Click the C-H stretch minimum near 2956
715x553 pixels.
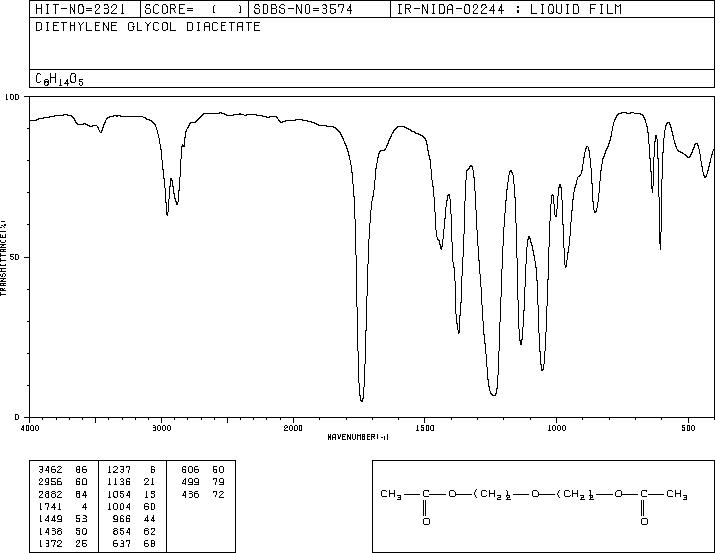click(x=167, y=214)
